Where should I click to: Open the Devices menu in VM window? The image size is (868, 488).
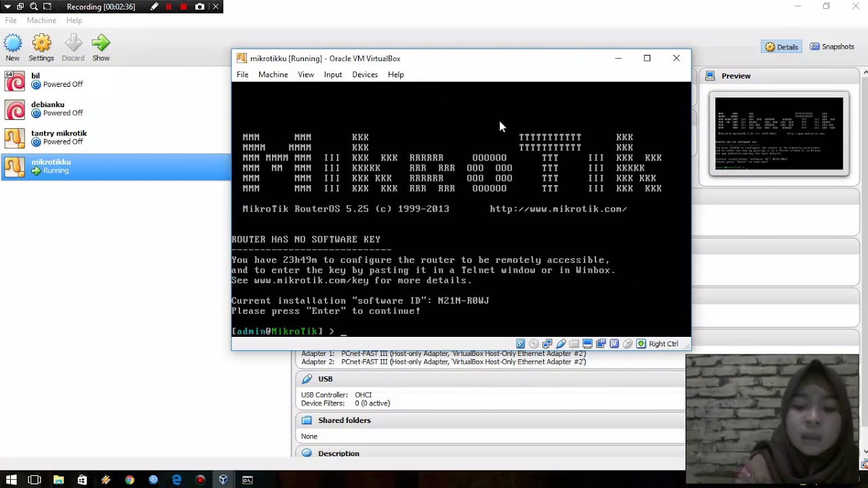[365, 75]
